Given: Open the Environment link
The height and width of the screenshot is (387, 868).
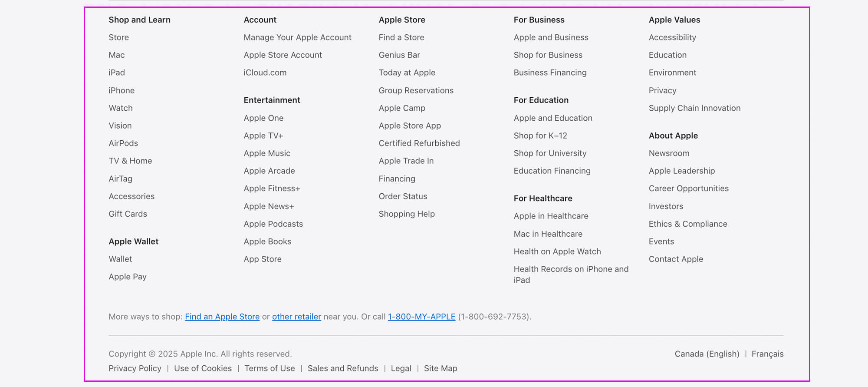Looking at the screenshot, I should tap(672, 73).
